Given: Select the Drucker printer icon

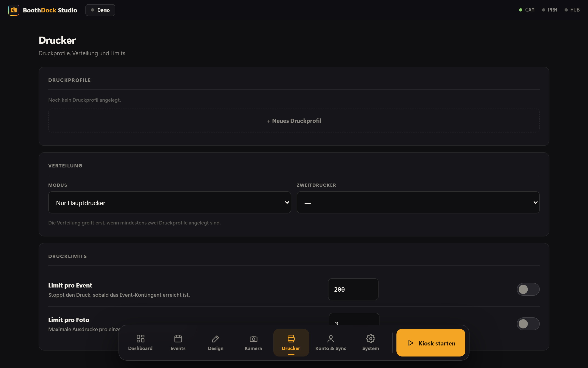Looking at the screenshot, I should [x=291, y=338].
